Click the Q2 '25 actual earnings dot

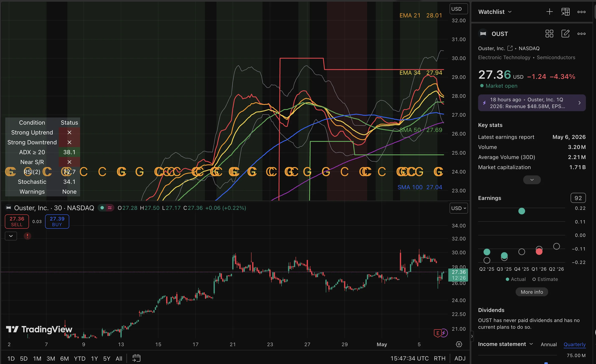pos(487,252)
